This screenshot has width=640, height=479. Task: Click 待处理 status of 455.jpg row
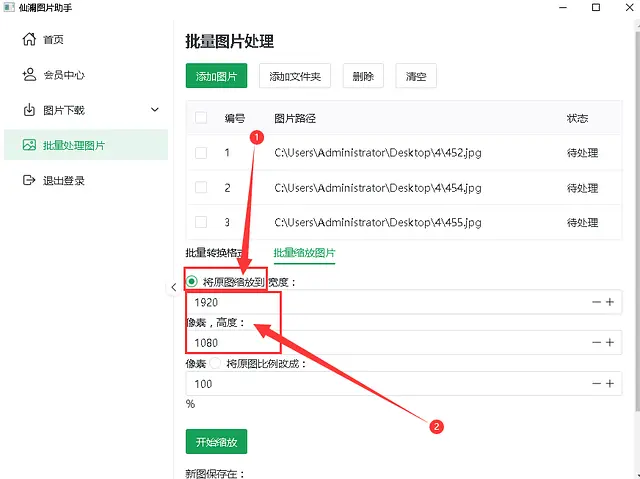coord(582,223)
